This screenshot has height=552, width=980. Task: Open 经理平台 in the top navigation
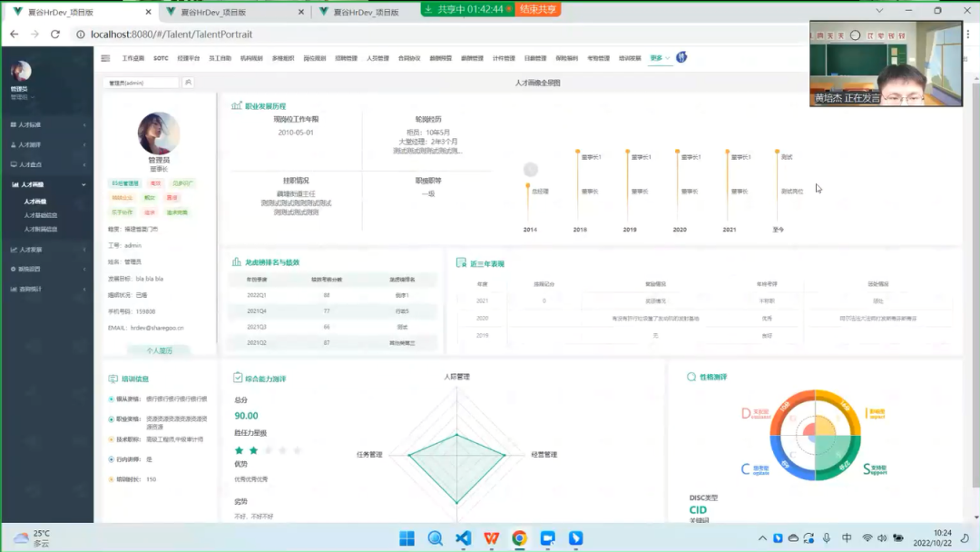point(188,58)
